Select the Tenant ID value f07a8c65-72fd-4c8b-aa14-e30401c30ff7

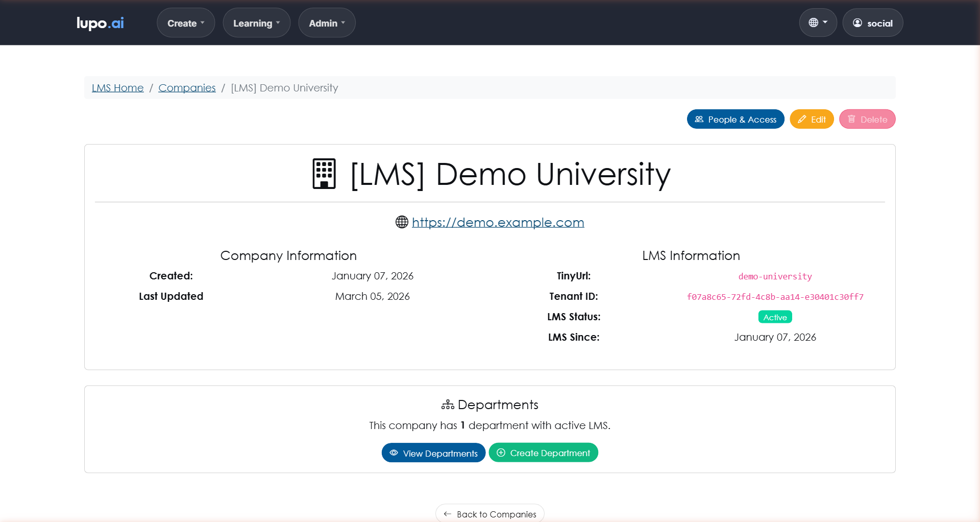coord(775,297)
